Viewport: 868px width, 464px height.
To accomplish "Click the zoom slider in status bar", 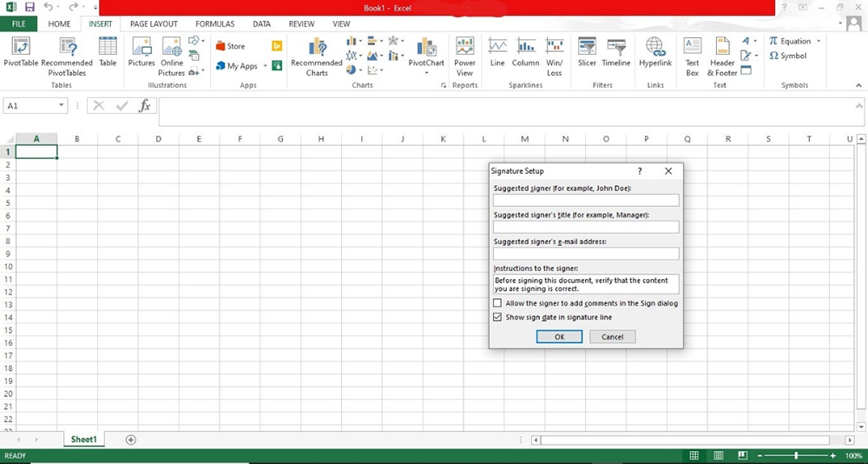I will 796,455.
